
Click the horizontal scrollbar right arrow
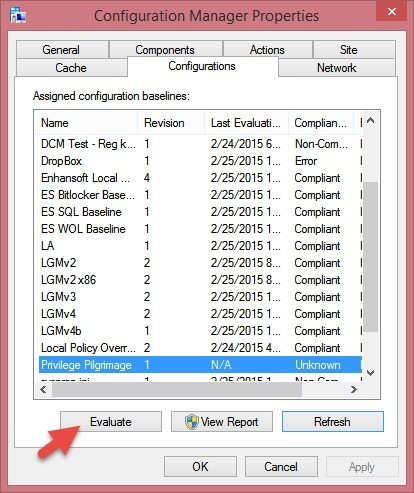(x=354, y=389)
